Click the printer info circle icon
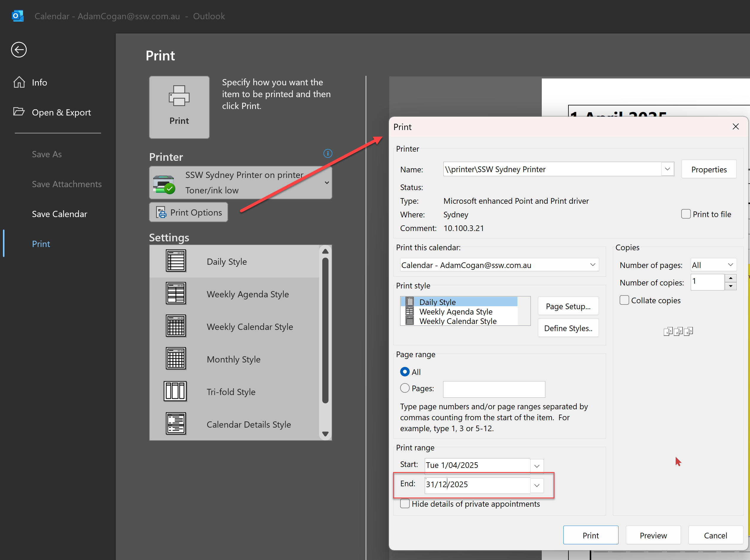The height and width of the screenshot is (560, 750). 328,154
